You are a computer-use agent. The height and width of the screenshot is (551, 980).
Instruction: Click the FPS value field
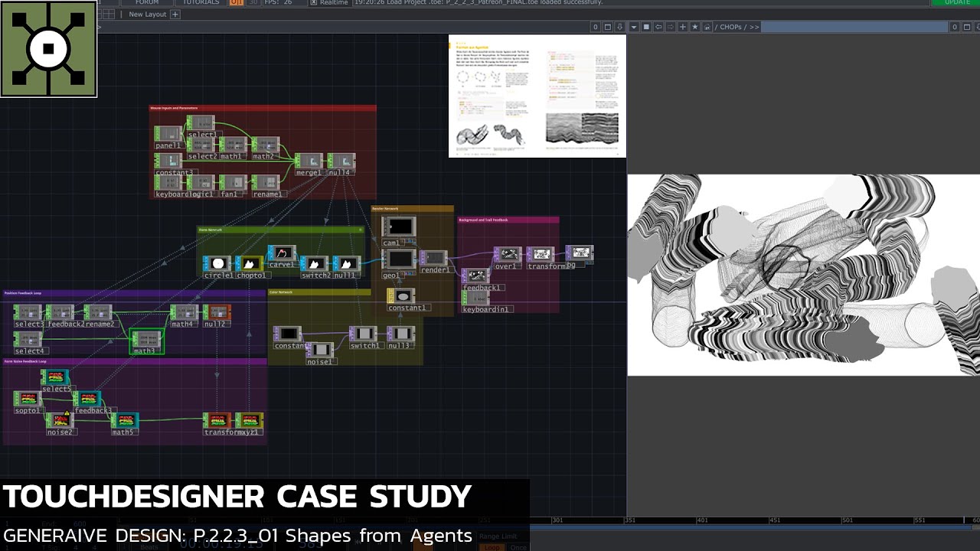point(289,2)
